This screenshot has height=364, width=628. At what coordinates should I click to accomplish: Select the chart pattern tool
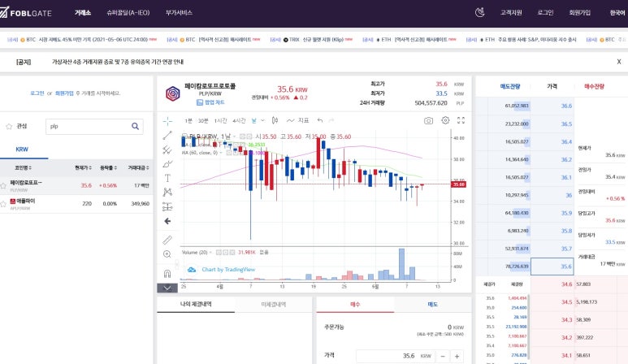167,193
